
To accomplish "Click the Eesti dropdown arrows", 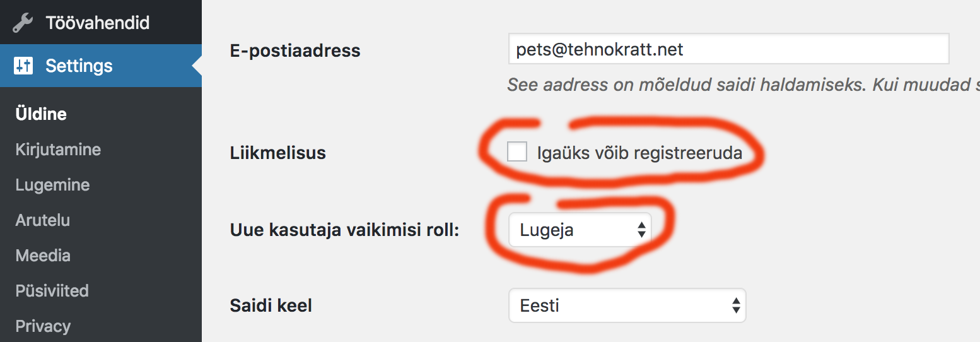I will tap(735, 305).
